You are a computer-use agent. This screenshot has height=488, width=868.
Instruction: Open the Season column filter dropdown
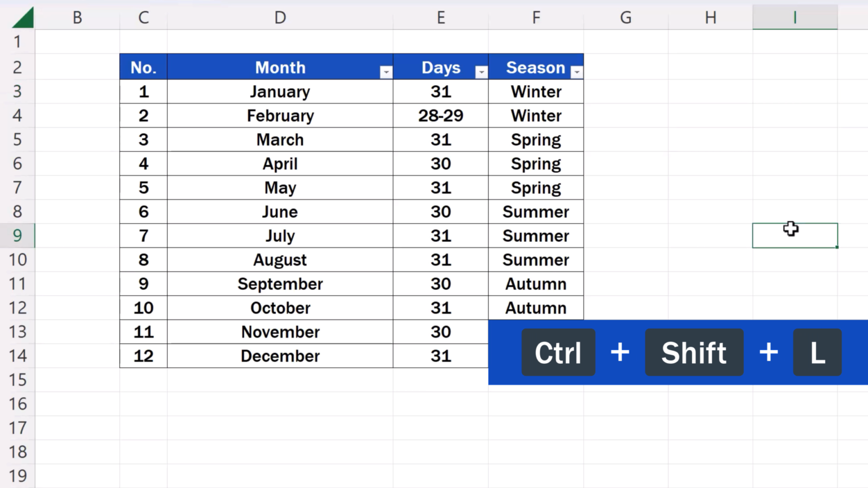577,71
